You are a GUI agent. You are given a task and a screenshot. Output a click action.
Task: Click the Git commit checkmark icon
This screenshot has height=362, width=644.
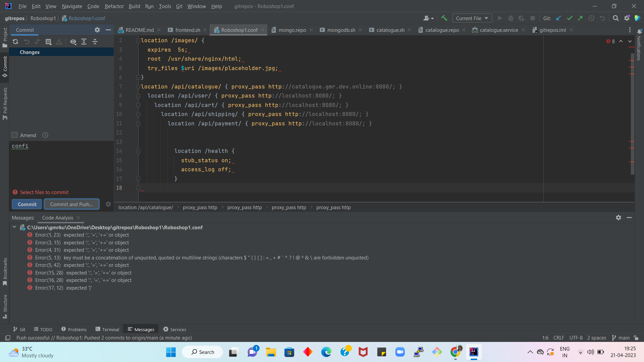click(x=570, y=18)
